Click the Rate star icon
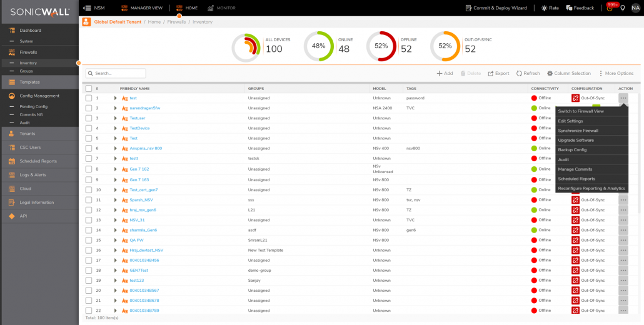644x325 pixels. pyautogui.click(x=544, y=7)
